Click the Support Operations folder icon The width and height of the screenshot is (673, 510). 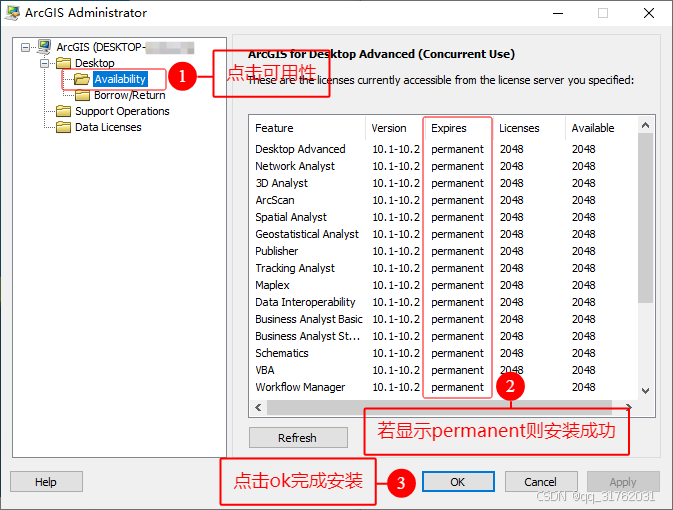coord(63,111)
